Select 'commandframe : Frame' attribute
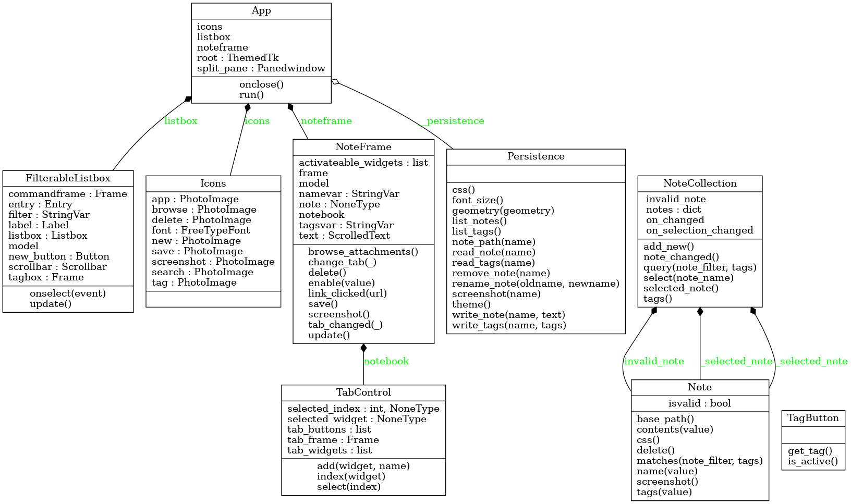Viewport: 851px width, 504px height. [x=68, y=194]
